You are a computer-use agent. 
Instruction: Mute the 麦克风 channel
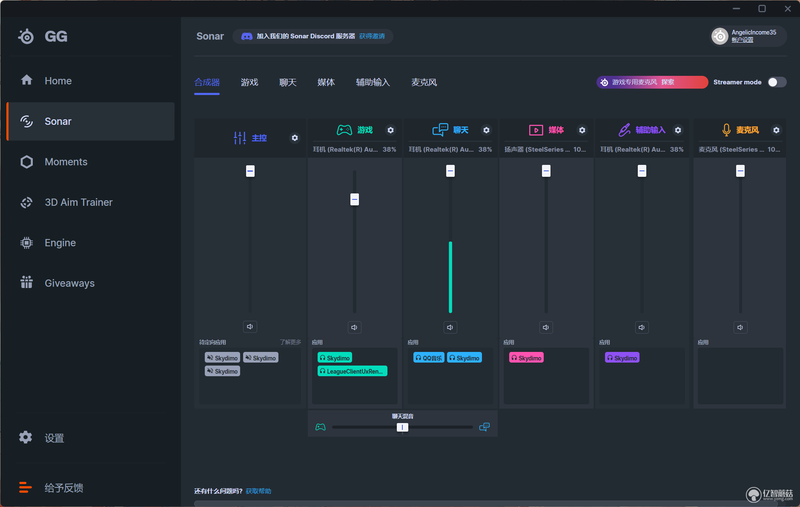point(740,327)
